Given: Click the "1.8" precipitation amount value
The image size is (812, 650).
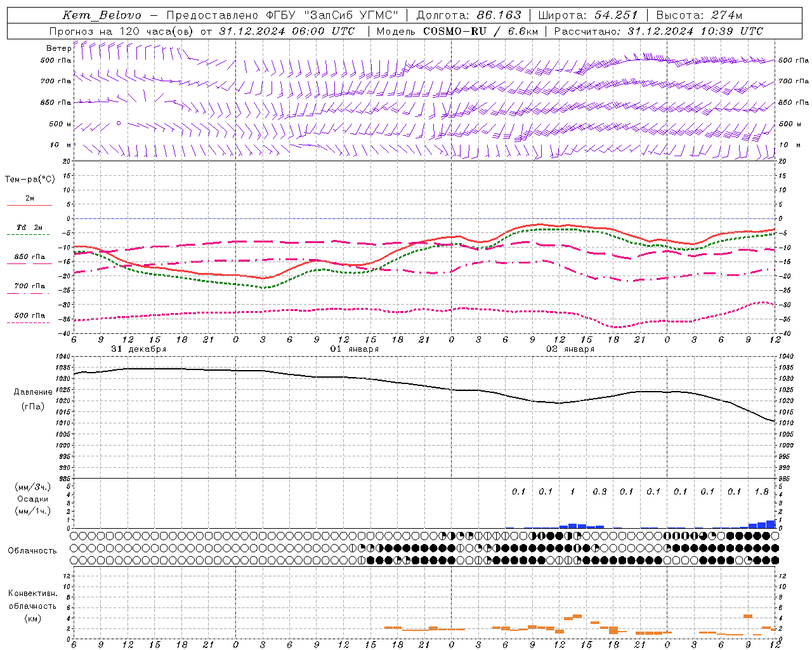Looking at the screenshot, I should pos(762,492).
